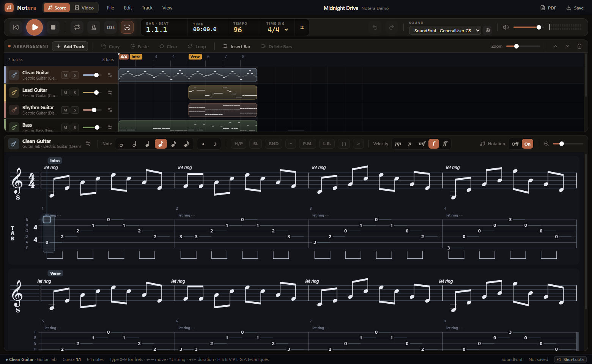Toggle the 1234 count-in button
592x364 pixels.
[110, 27]
